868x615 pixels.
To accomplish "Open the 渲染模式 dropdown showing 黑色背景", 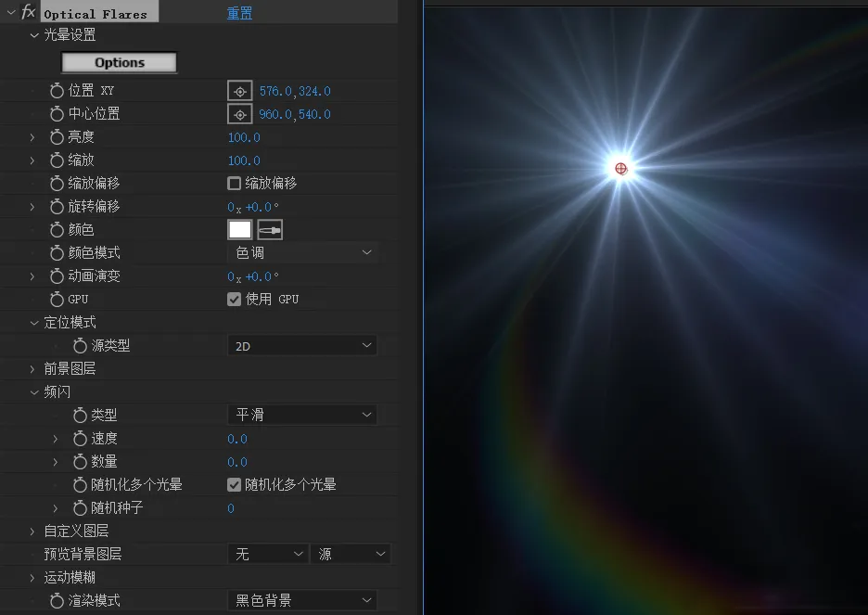I will (302, 601).
